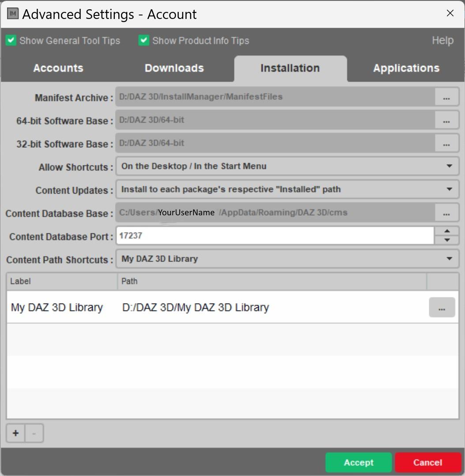Click the Content Database Port field
The image size is (465, 476).
coord(275,236)
